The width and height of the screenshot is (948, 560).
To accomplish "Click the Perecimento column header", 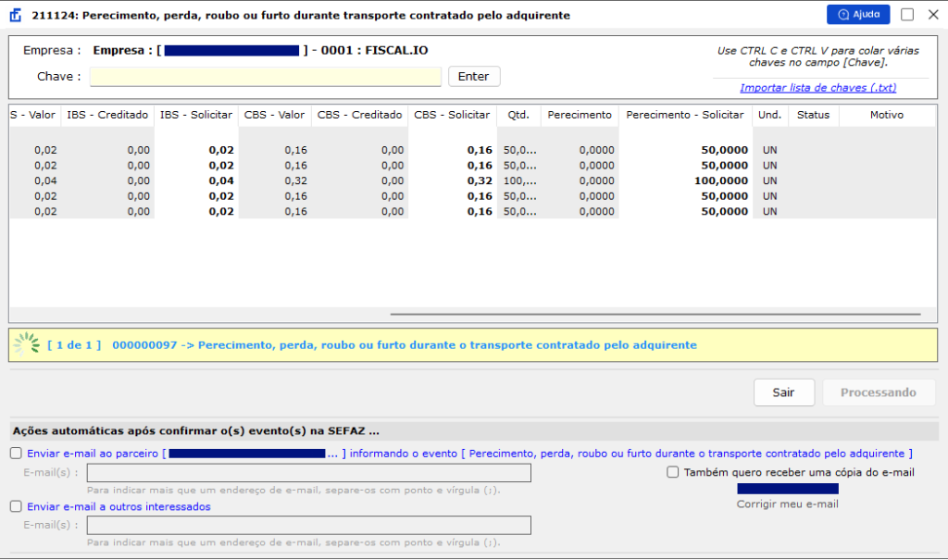I will [x=580, y=115].
